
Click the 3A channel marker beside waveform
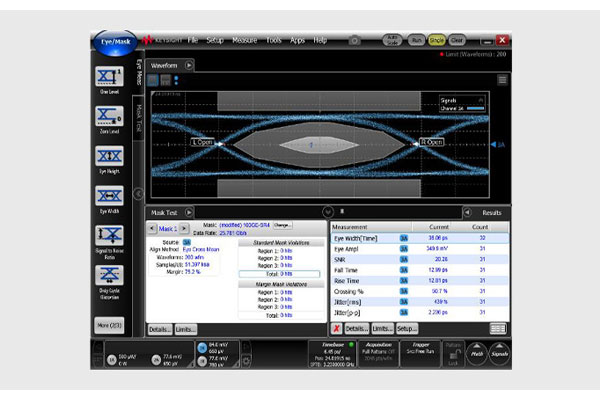tap(498, 145)
